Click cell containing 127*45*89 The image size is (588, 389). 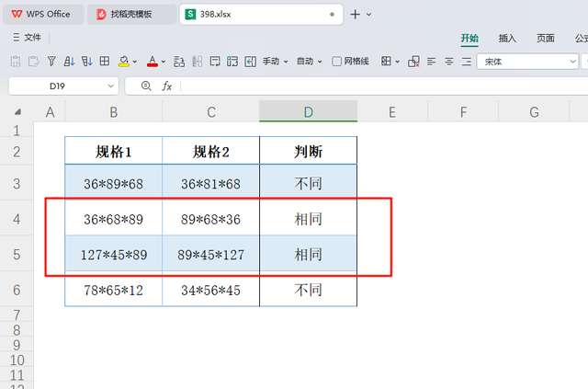point(114,255)
